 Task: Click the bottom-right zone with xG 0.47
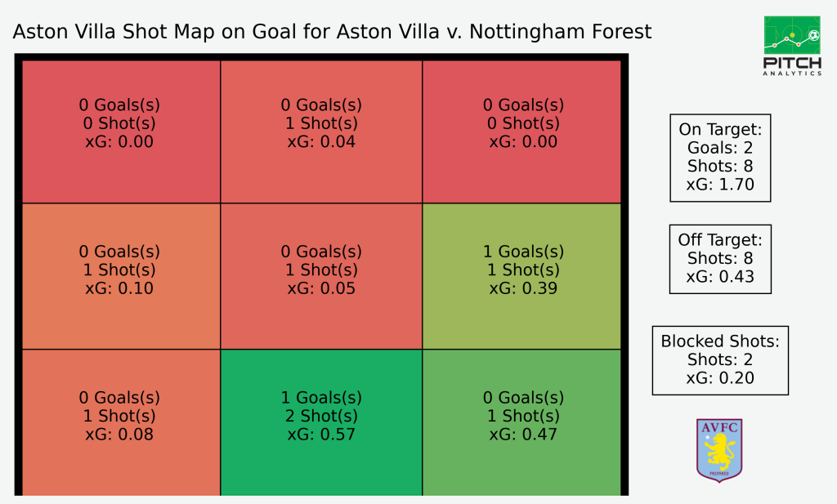tap(521, 422)
